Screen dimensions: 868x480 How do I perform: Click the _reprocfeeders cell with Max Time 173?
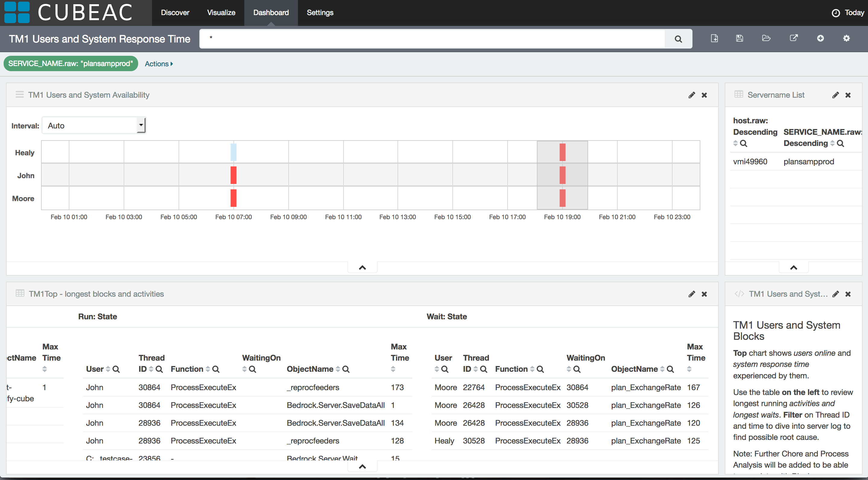point(313,387)
